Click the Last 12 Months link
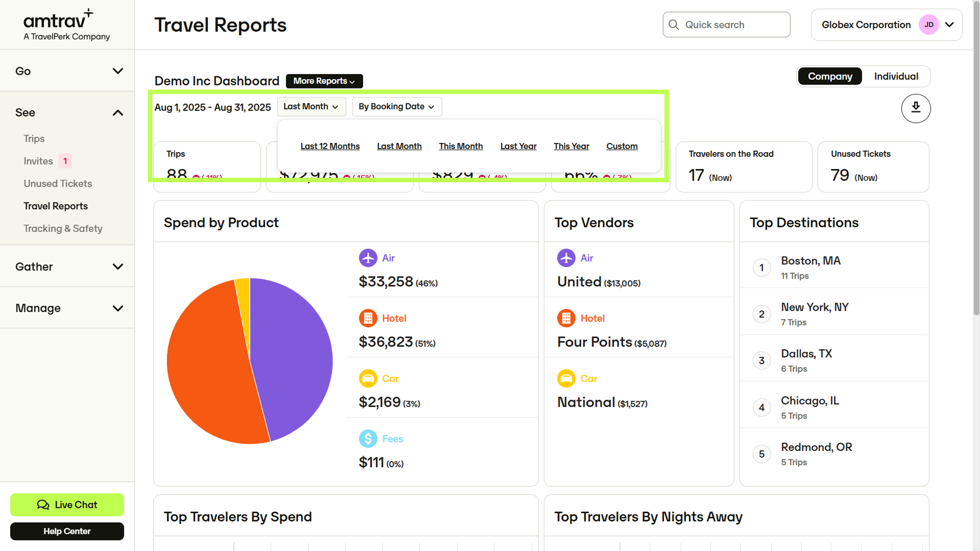 click(330, 146)
